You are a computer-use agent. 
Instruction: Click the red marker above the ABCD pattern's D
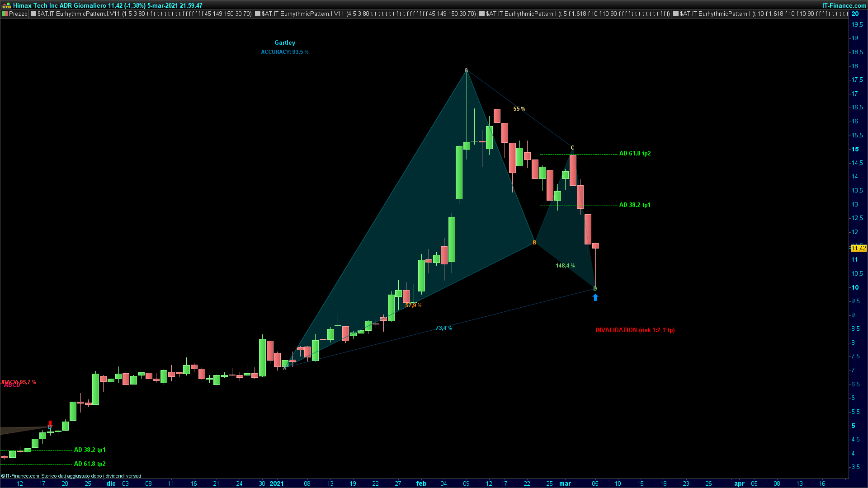coord(50,422)
